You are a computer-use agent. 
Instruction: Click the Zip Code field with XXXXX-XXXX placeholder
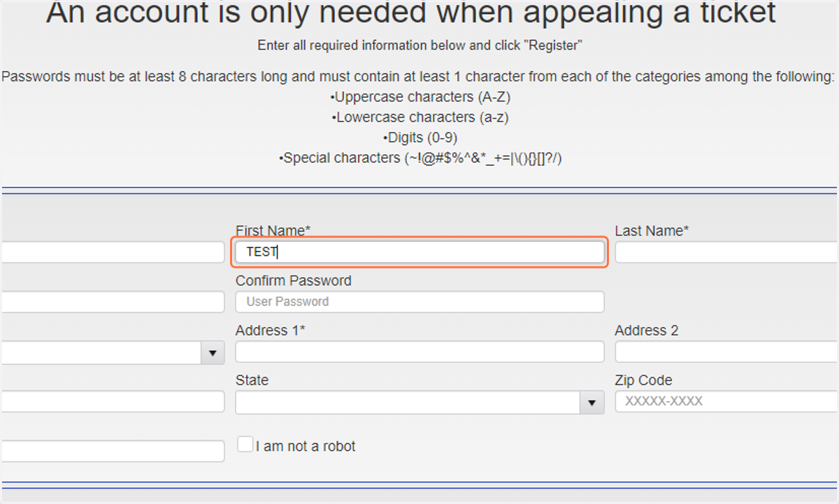[726, 402]
